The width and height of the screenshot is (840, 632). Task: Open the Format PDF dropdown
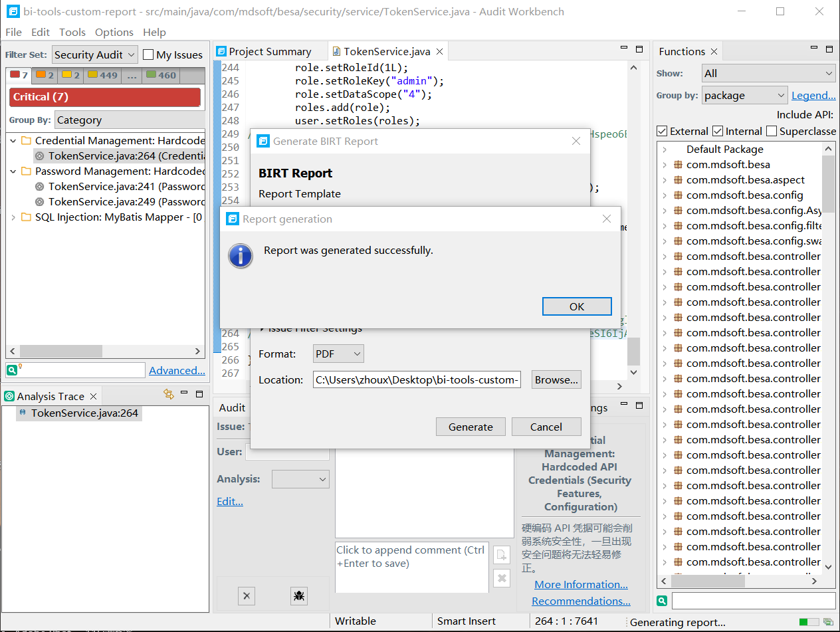338,354
